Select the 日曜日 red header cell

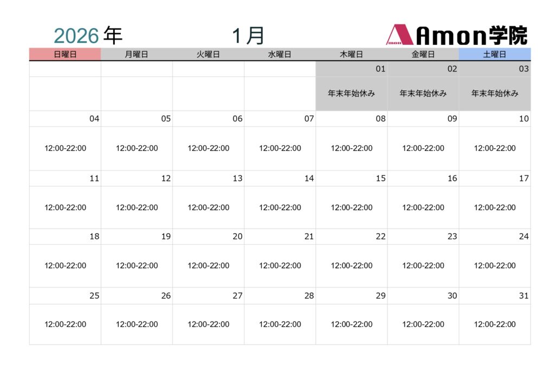click(x=65, y=54)
